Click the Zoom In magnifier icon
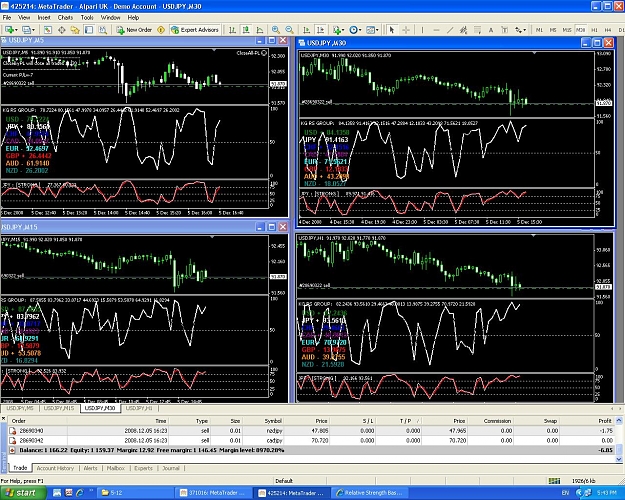This screenshot has height=500, width=625. click(x=275, y=30)
